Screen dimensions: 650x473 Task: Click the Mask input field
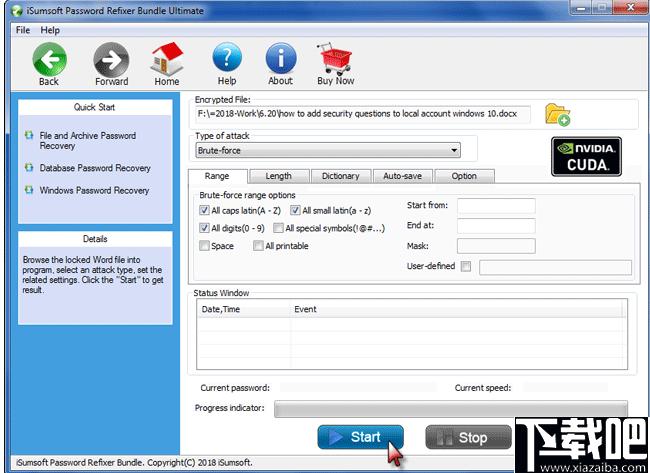pos(496,246)
